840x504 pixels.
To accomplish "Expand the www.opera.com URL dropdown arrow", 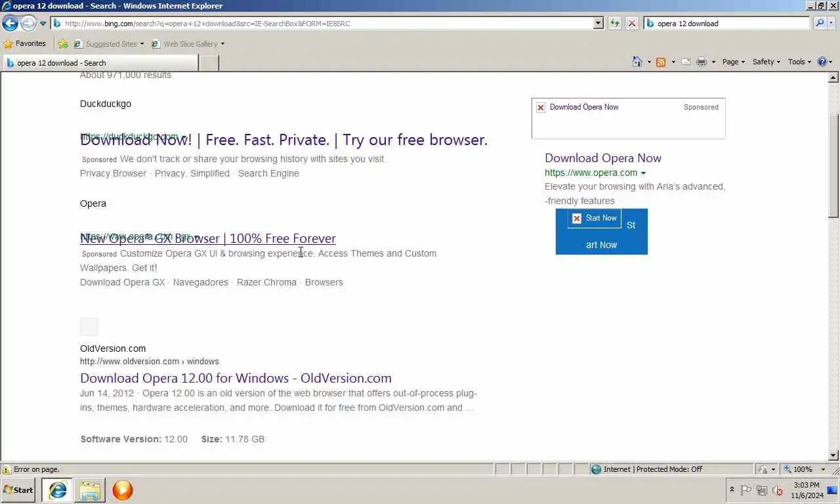I will [643, 173].
